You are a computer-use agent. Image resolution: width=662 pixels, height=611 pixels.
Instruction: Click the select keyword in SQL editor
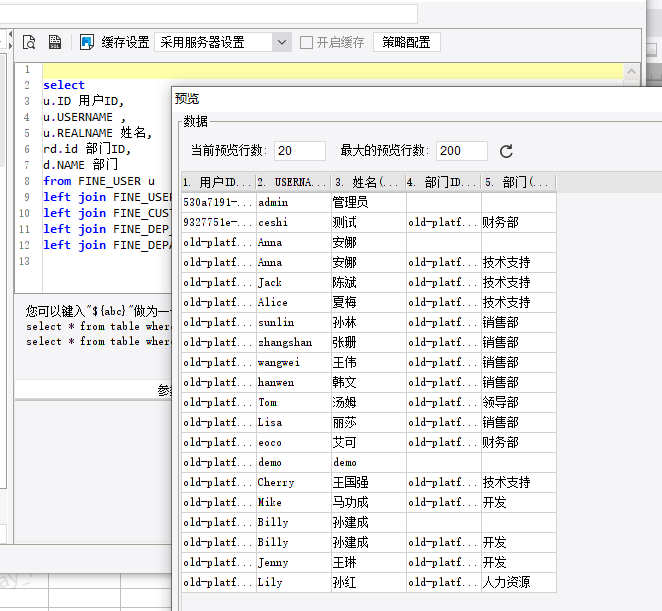click(64, 85)
